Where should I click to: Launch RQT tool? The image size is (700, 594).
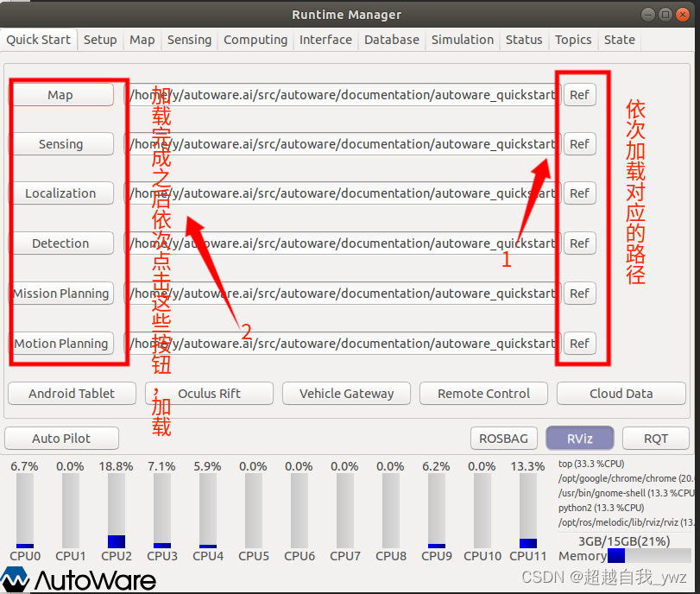(x=656, y=438)
